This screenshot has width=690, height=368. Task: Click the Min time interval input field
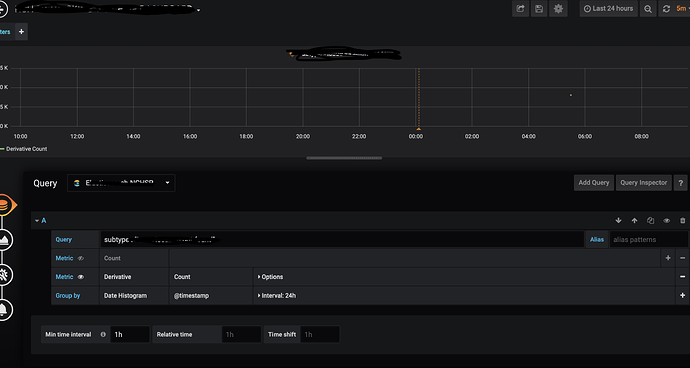click(130, 335)
